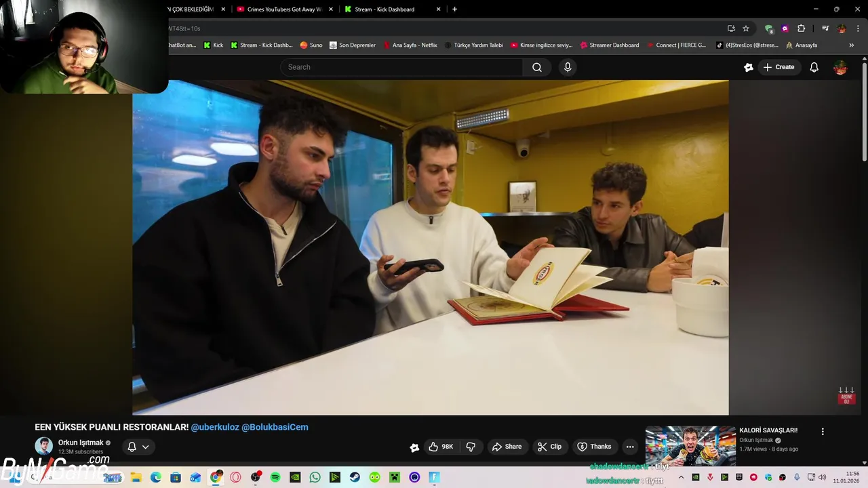Screen dimensions: 868x488
Task: Open the Connect | FIERCE G... bookmark
Action: (676, 45)
